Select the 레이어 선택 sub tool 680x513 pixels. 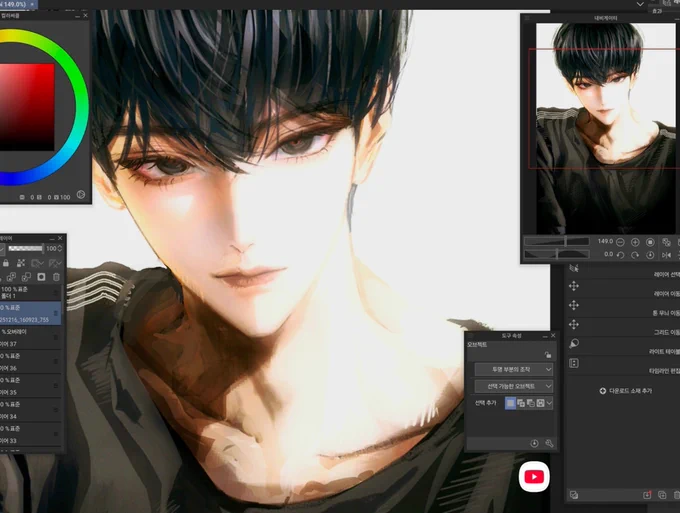[623, 269]
